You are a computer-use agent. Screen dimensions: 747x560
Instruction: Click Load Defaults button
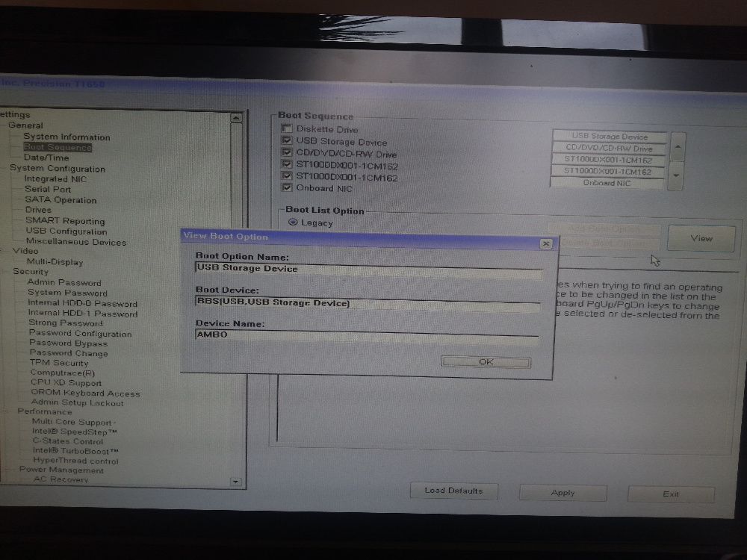click(453, 491)
